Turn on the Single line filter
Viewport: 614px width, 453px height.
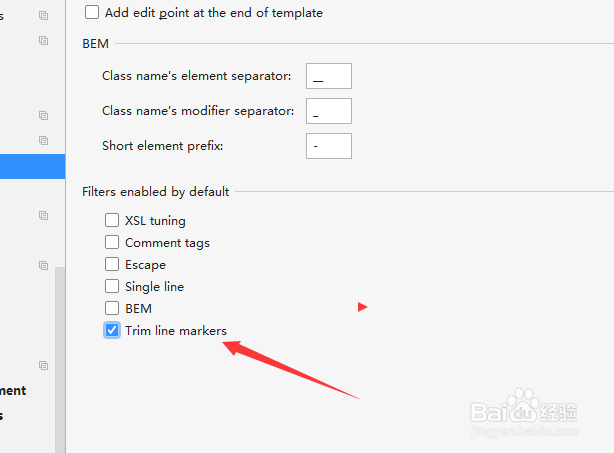tap(112, 286)
